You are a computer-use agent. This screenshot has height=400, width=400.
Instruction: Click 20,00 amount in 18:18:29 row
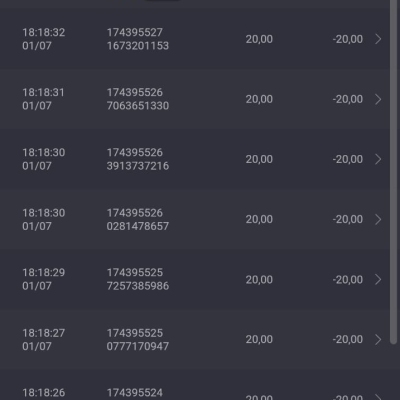point(259,279)
